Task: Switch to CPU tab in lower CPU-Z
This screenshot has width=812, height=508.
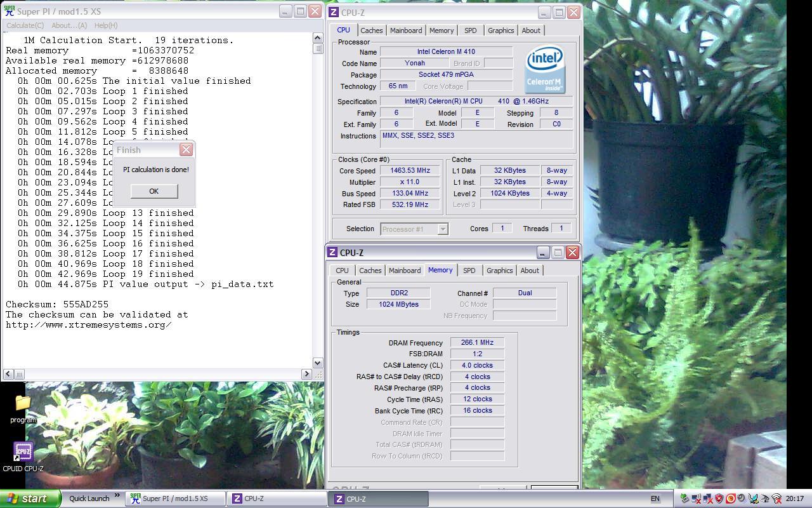Action: tap(342, 271)
